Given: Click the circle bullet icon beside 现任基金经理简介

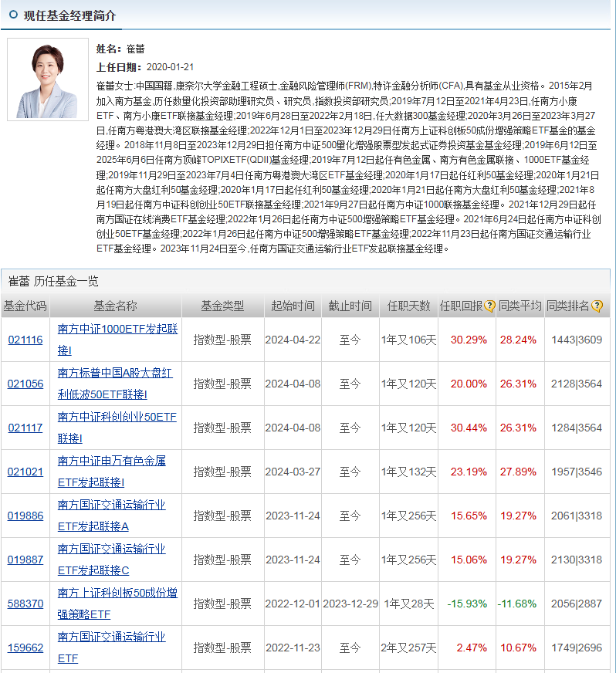Looking at the screenshot, I should tap(13, 15).
